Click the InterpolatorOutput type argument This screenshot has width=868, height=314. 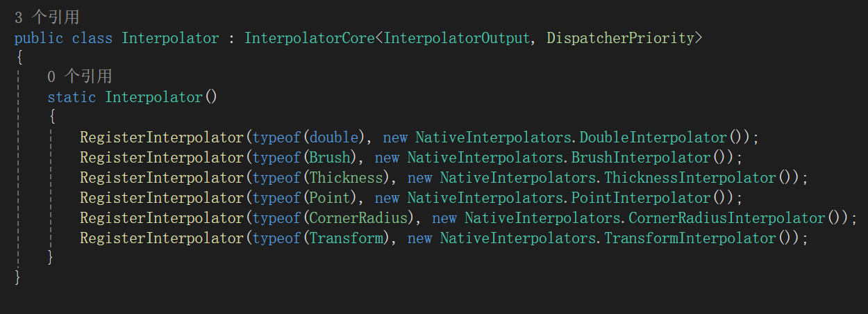[x=457, y=38]
